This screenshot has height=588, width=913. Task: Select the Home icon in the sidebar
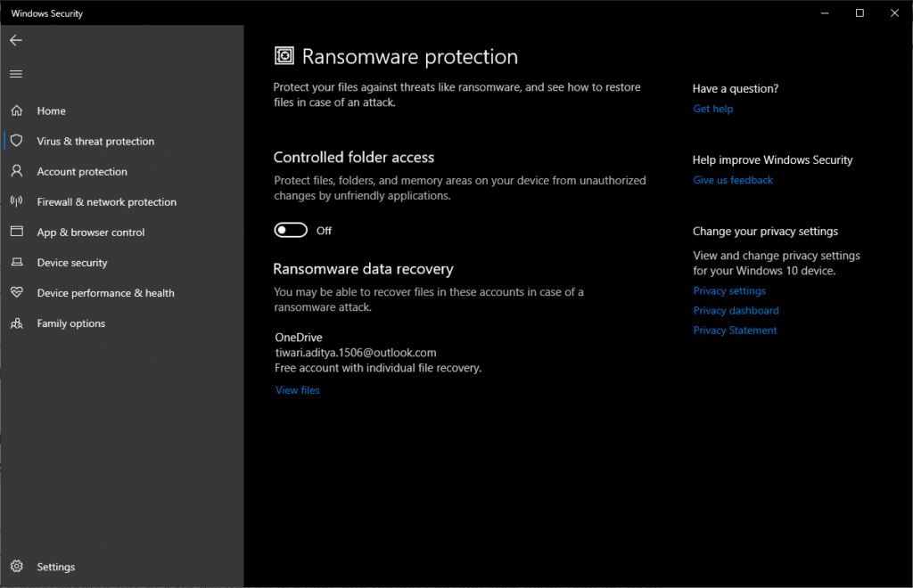tap(16, 110)
